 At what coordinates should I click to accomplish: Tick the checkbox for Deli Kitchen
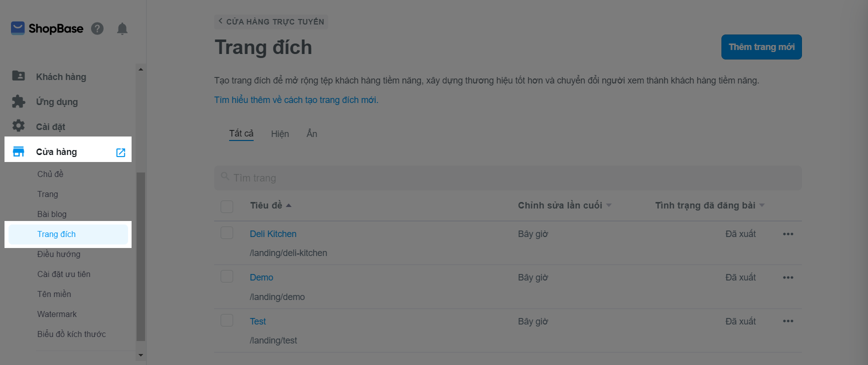click(x=227, y=233)
